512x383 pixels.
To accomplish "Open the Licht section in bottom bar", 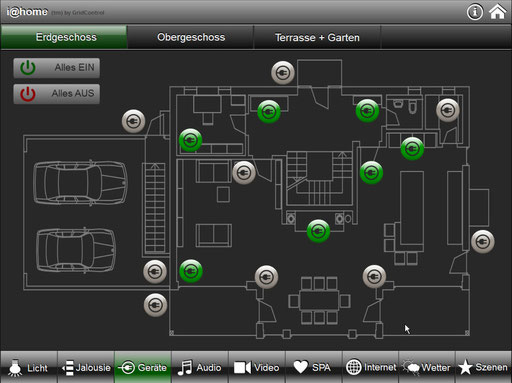I will tap(29, 367).
